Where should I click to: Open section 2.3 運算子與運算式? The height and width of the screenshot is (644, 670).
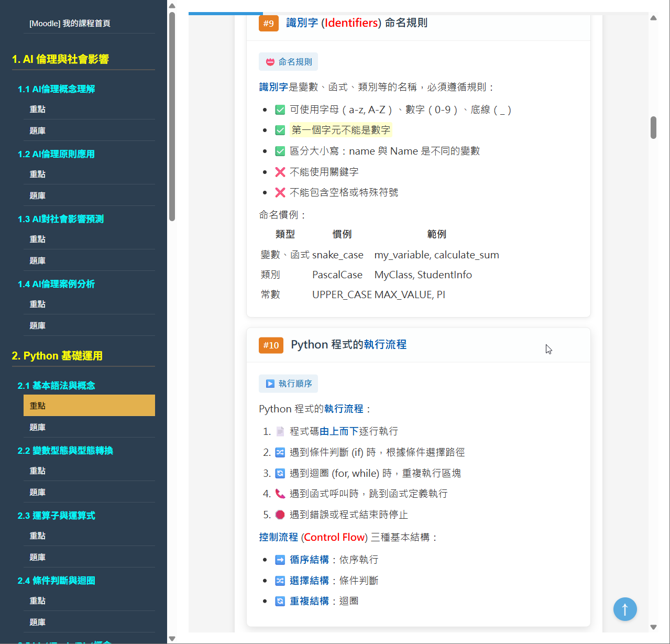pyautogui.click(x=57, y=516)
